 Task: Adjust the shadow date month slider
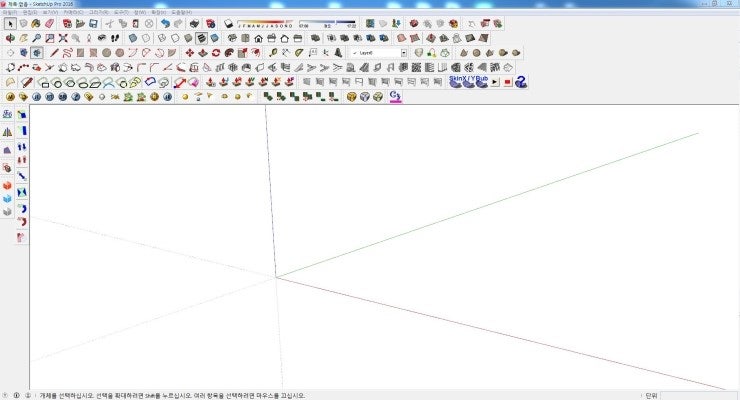(265, 23)
